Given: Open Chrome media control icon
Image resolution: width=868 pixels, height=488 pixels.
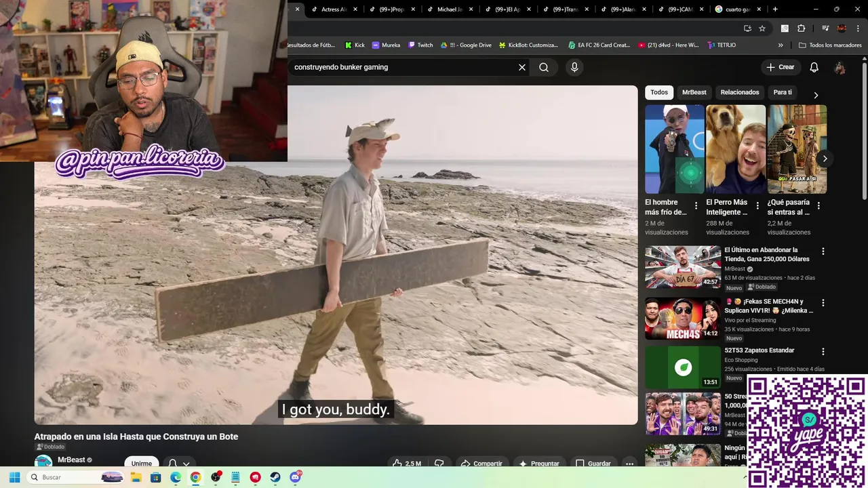Looking at the screenshot, I should coord(825,28).
